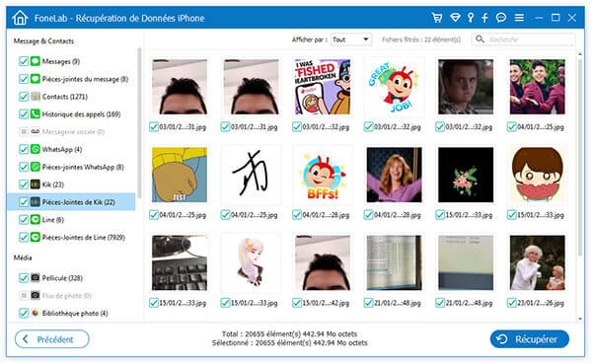The height and width of the screenshot is (364, 592).
Task: Open the shopping cart purchase icon
Action: (437, 18)
